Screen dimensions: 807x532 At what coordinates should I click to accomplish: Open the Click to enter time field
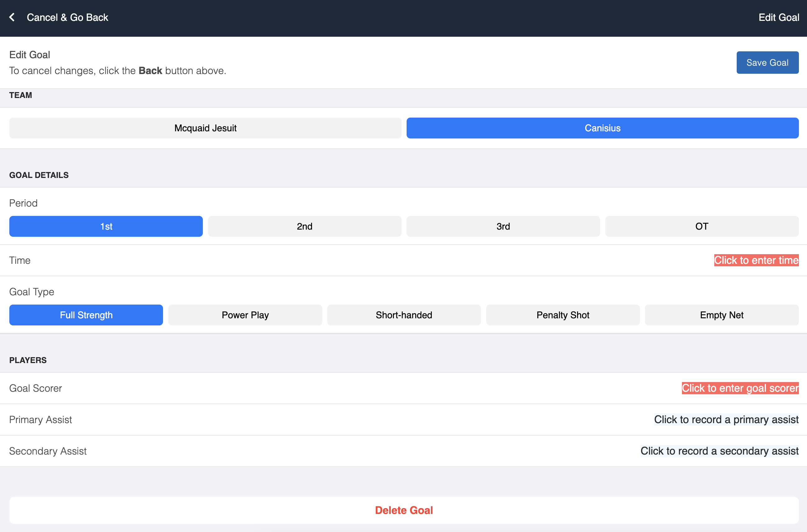point(756,260)
